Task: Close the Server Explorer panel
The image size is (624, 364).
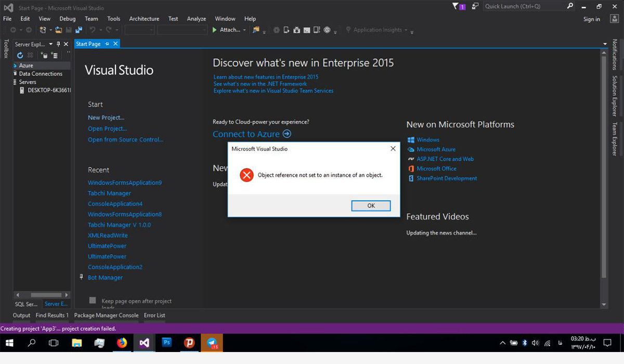Action: point(66,44)
